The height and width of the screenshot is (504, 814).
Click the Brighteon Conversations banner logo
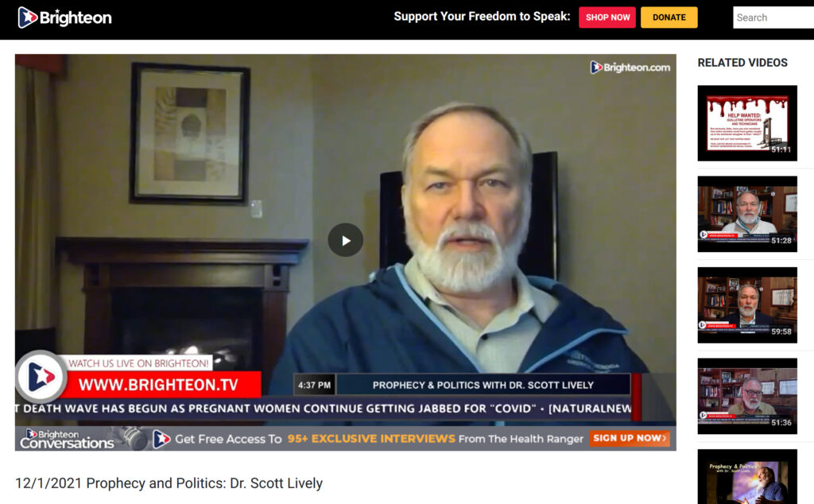[x=67, y=439]
